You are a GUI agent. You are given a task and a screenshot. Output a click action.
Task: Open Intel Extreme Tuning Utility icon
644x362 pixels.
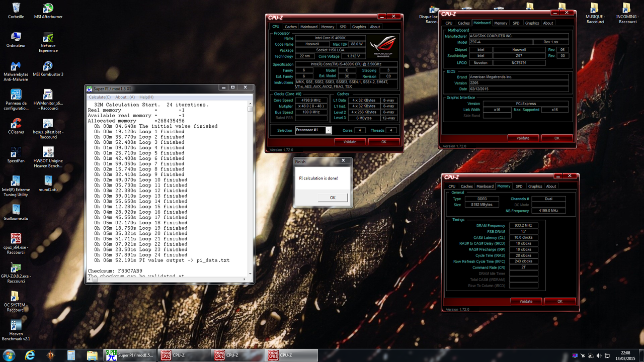point(16,187)
